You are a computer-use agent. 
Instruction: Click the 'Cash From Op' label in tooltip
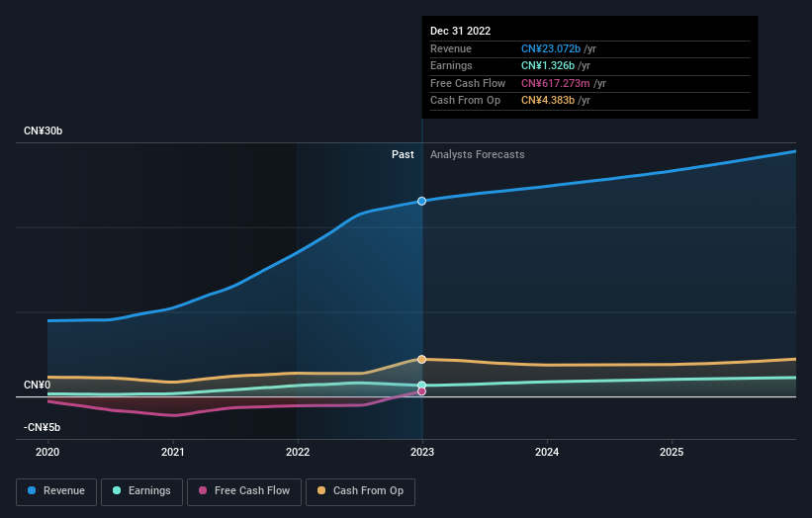click(x=465, y=101)
